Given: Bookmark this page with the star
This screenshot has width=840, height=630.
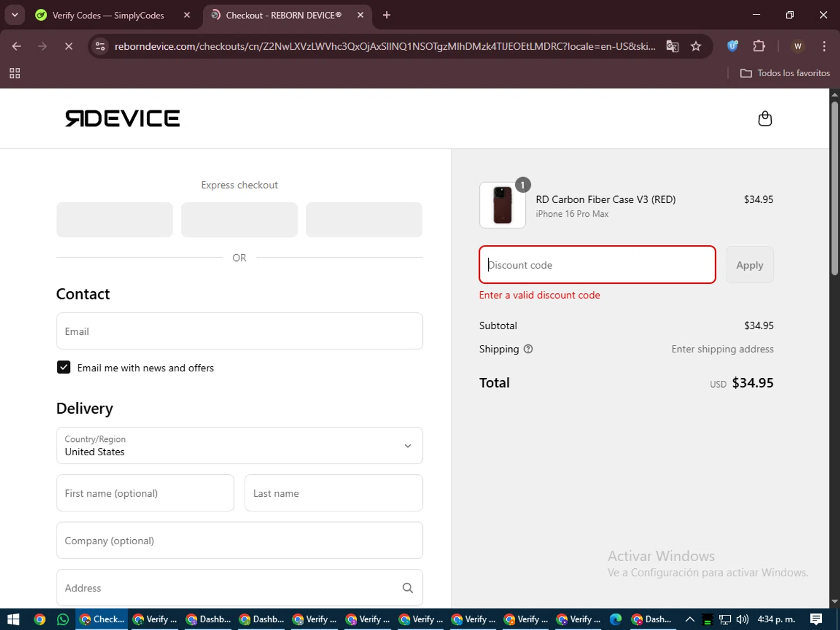Looking at the screenshot, I should point(696,46).
